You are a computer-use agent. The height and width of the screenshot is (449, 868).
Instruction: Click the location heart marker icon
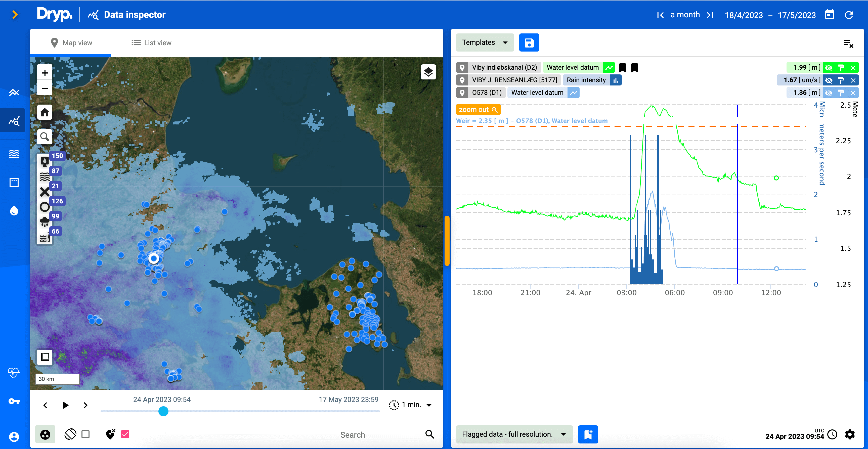click(110, 434)
